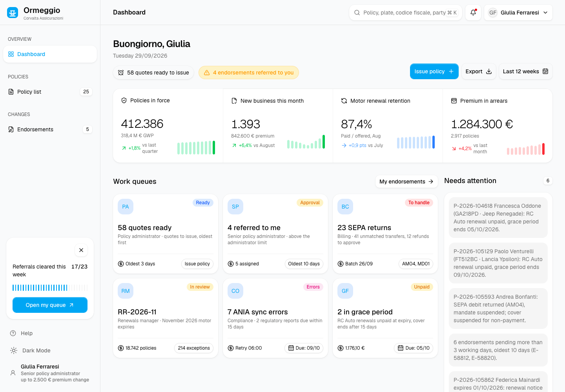The height and width of the screenshot is (392, 565).
Task: Click the 214 exceptions chip
Action: [194, 348]
